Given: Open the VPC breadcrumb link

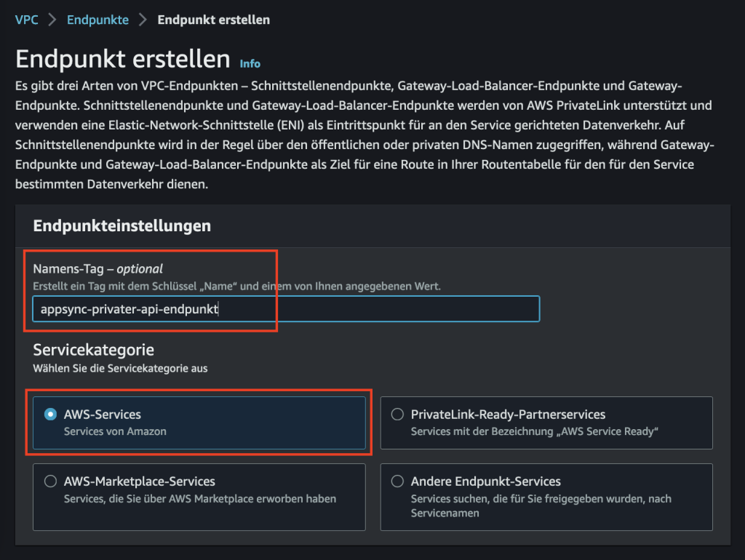Looking at the screenshot, I should tap(26, 20).
